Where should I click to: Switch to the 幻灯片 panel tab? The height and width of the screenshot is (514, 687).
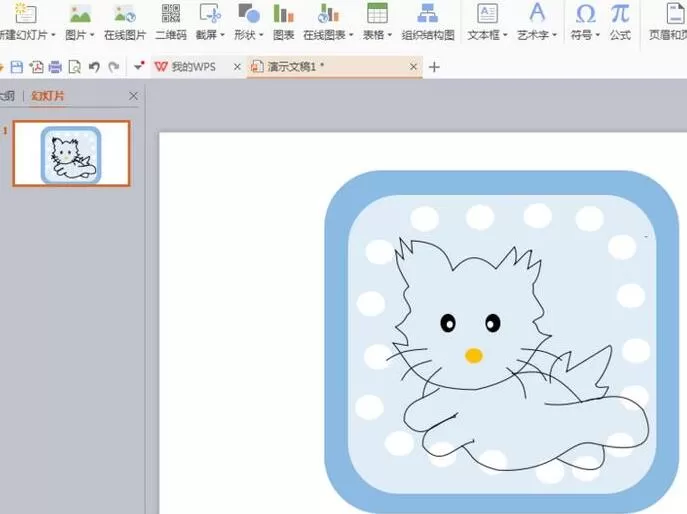point(48,96)
